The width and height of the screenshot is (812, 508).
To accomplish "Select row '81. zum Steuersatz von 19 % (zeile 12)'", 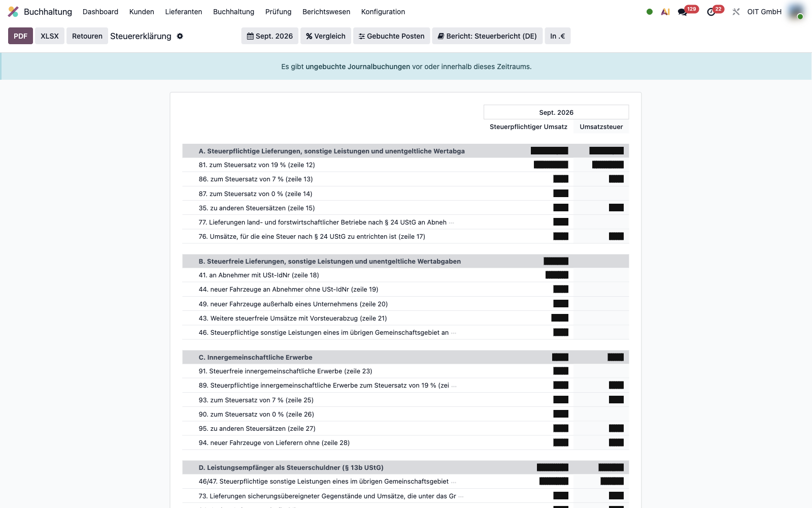I will point(405,165).
